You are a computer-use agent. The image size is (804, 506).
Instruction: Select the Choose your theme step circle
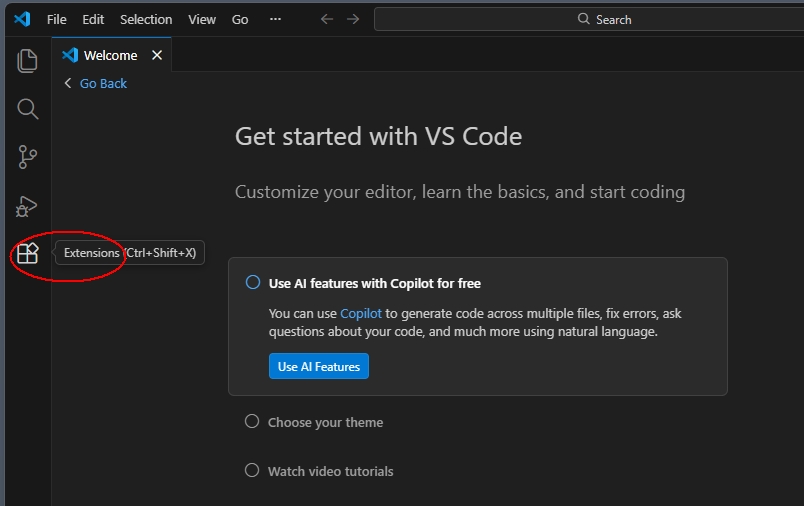click(x=252, y=422)
